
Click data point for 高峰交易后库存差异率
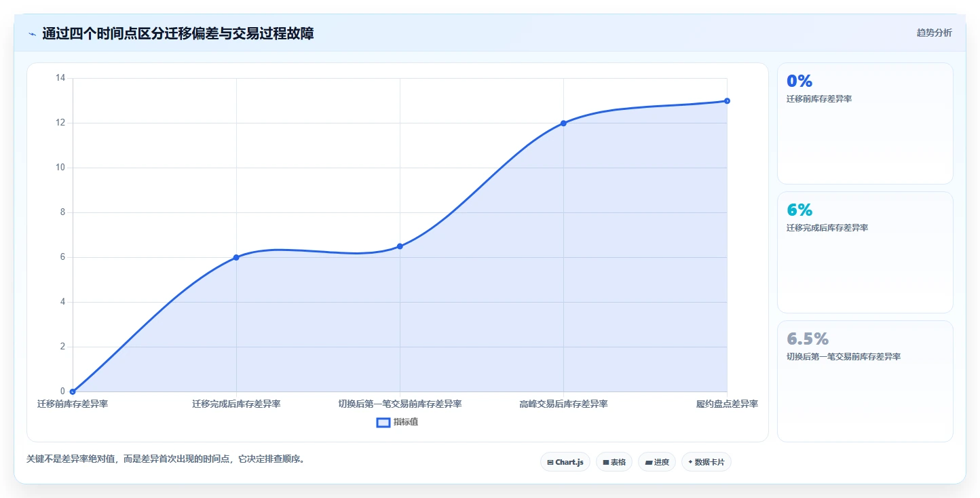(563, 123)
